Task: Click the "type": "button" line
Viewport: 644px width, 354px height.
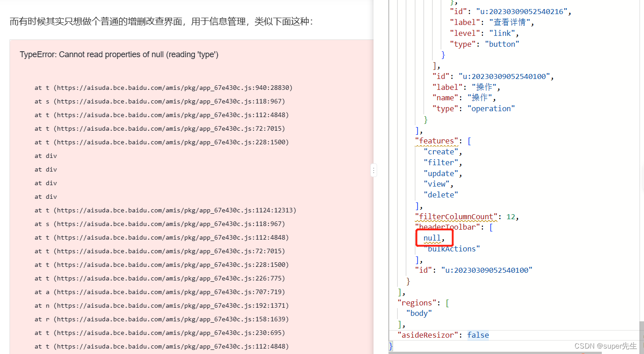Action: coord(484,44)
